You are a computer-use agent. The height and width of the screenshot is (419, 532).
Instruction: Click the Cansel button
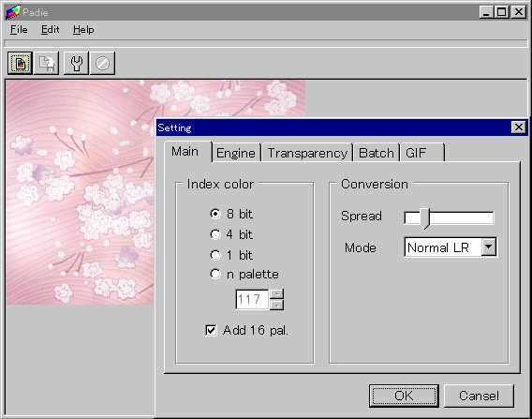point(479,396)
